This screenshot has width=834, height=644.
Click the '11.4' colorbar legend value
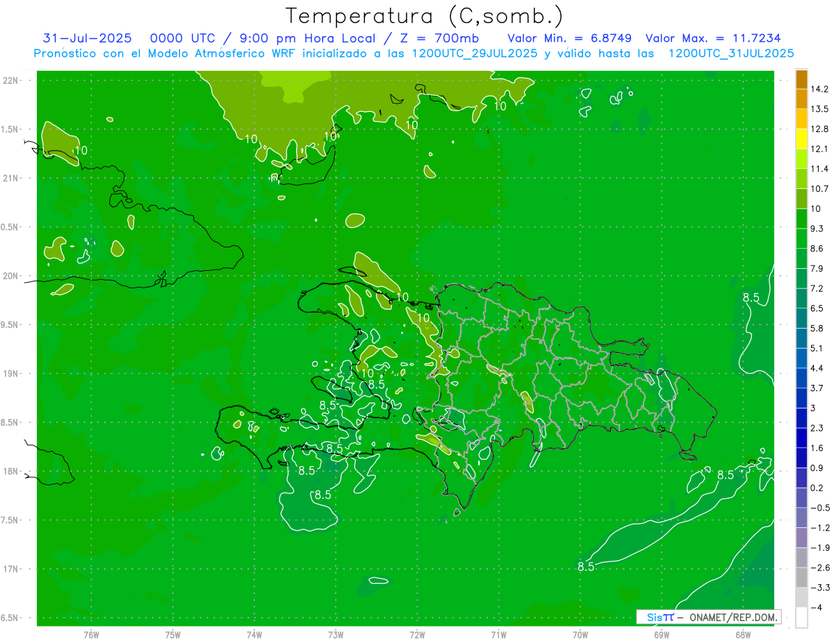[819, 169]
